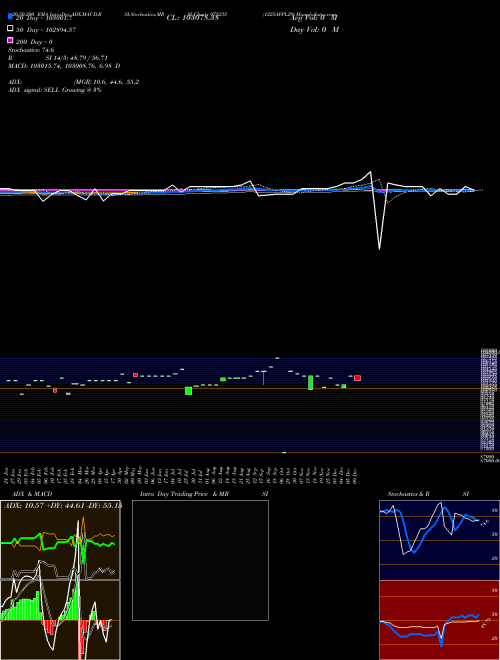Click the white 50 Day EMA legend swatch
The width and height of the screenshot is (500, 660).
pyautogui.click(x=10, y=29)
